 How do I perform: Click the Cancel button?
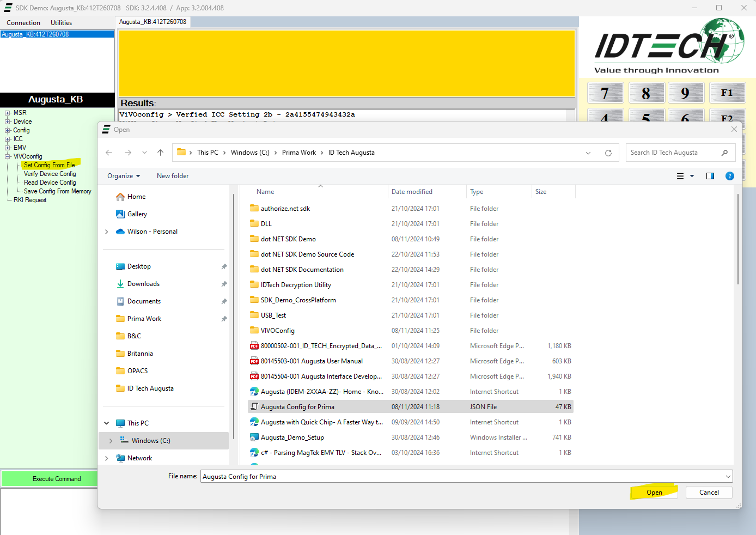[x=709, y=493]
